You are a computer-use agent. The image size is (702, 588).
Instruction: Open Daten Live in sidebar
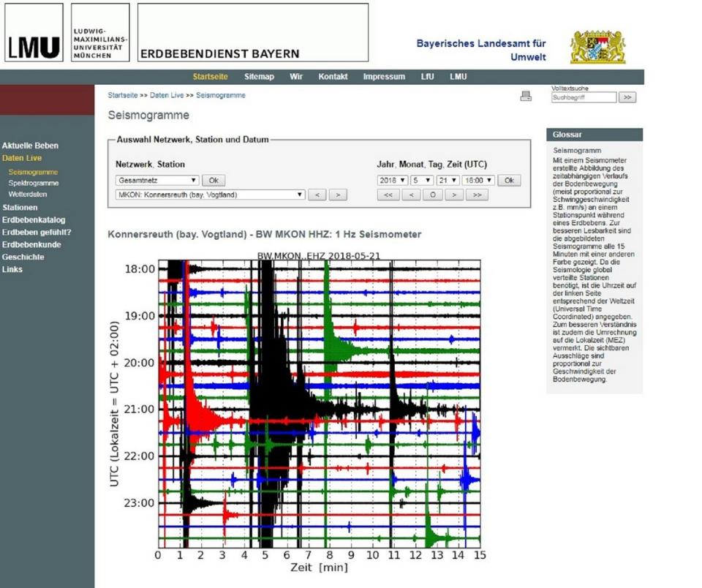22,158
